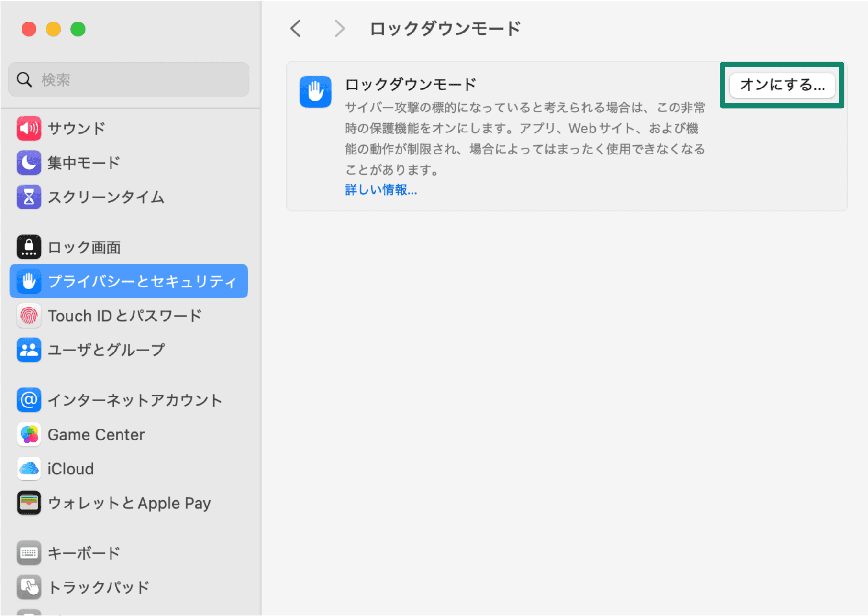This screenshot has height=616, width=868.
Task: Turn on Lockdown Mode with オンにする button
Action: click(782, 85)
